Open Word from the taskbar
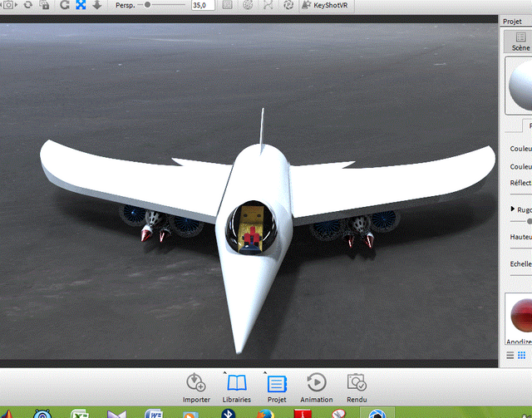The image size is (532, 418). click(153, 414)
